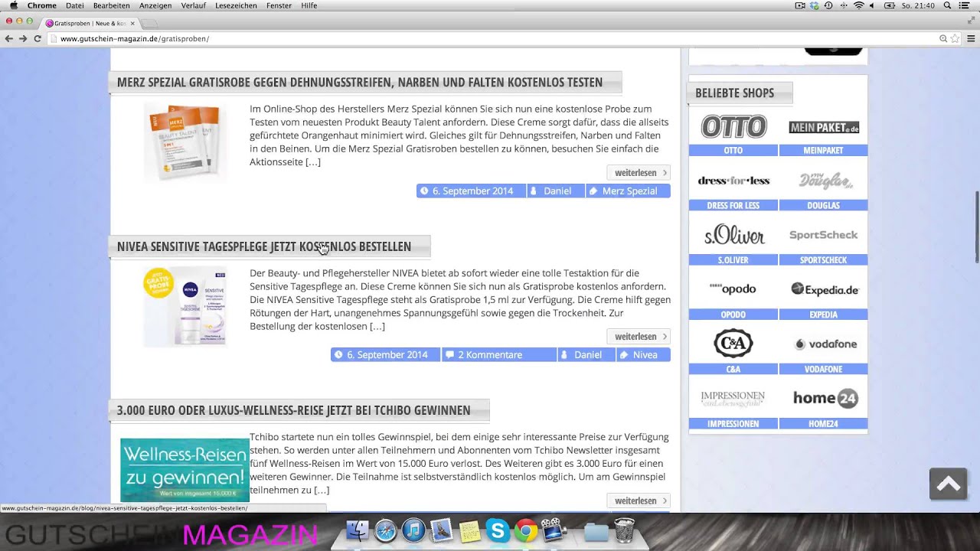Viewport: 980px width, 551px height.
Task: Select the Gratisproben browser tab
Action: [90, 23]
